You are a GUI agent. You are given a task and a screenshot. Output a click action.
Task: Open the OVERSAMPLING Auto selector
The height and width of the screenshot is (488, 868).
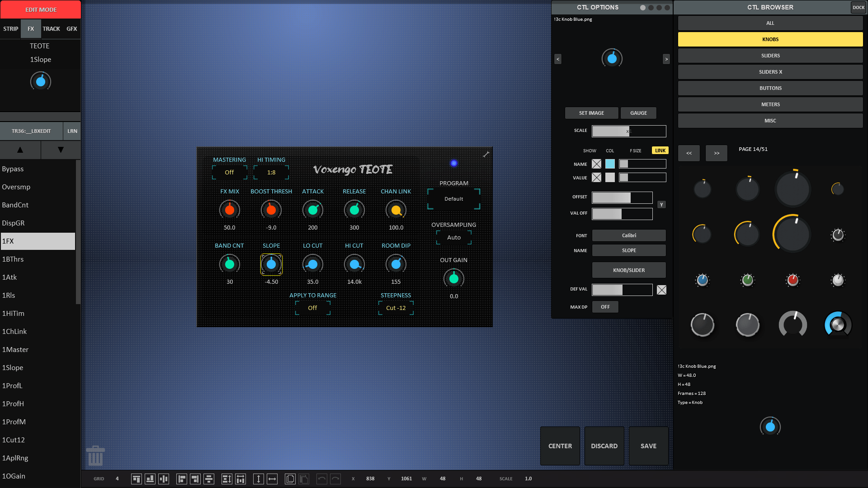pyautogui.click(x=454, y=237)
